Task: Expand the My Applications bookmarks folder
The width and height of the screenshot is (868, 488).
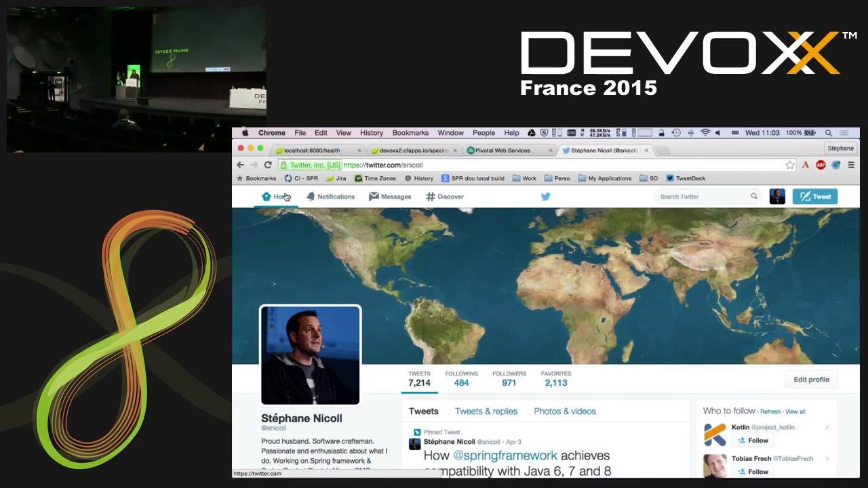Action: coord(605,178)
